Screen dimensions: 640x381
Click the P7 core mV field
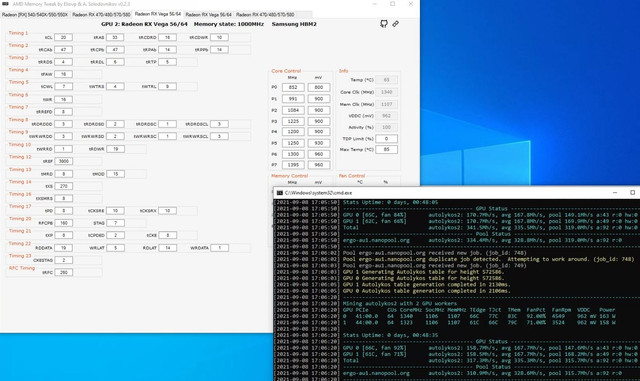pos(319,165)
